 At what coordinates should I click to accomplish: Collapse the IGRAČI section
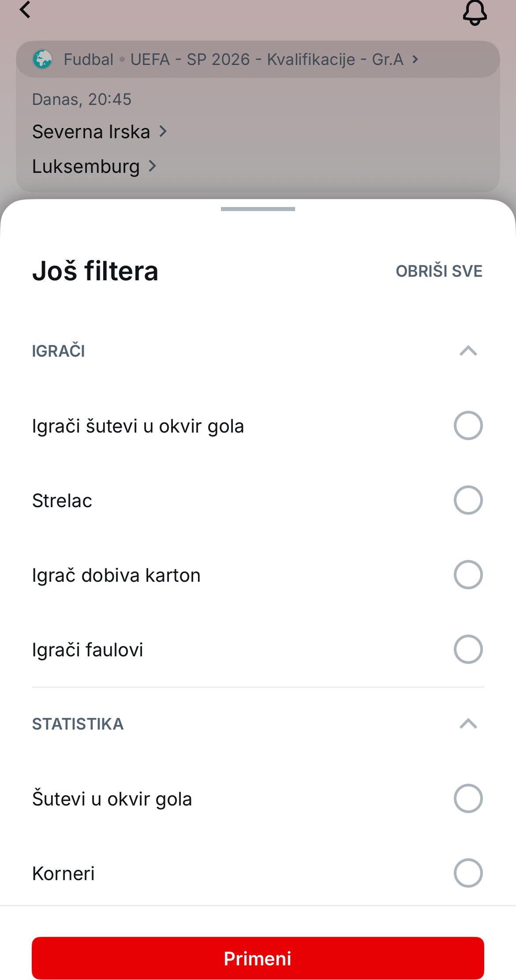point(468,351)
